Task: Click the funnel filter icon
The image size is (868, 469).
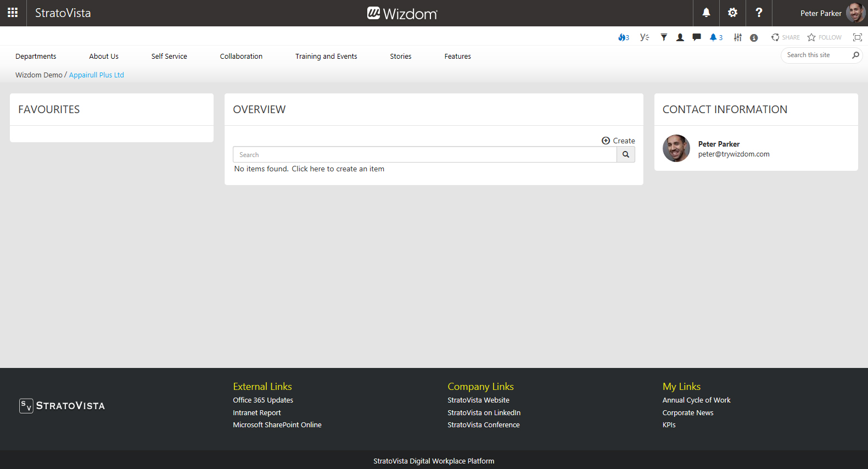Action: (x=664, y=37)
